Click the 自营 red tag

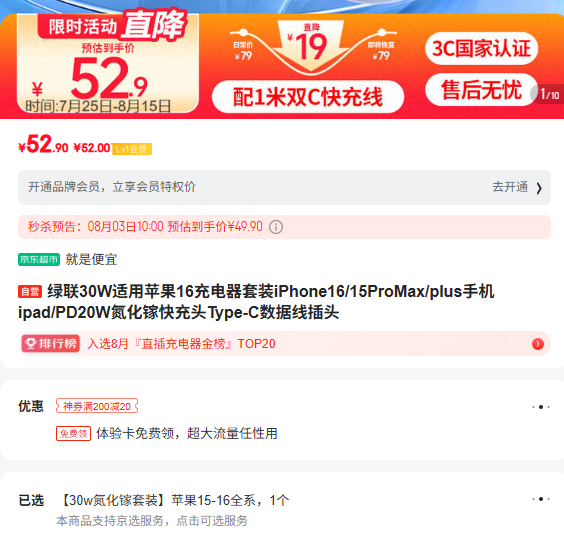(x=30, y=291)
